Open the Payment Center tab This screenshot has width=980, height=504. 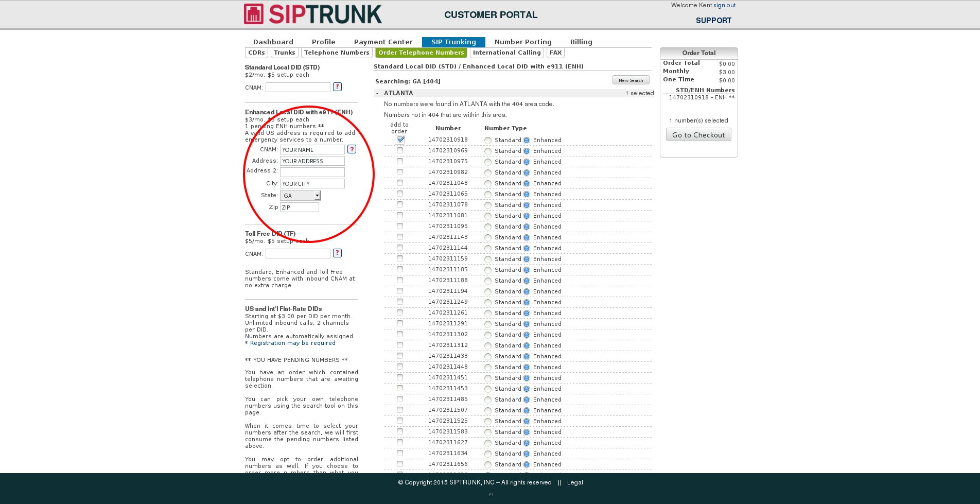click(x=383, y=42)
